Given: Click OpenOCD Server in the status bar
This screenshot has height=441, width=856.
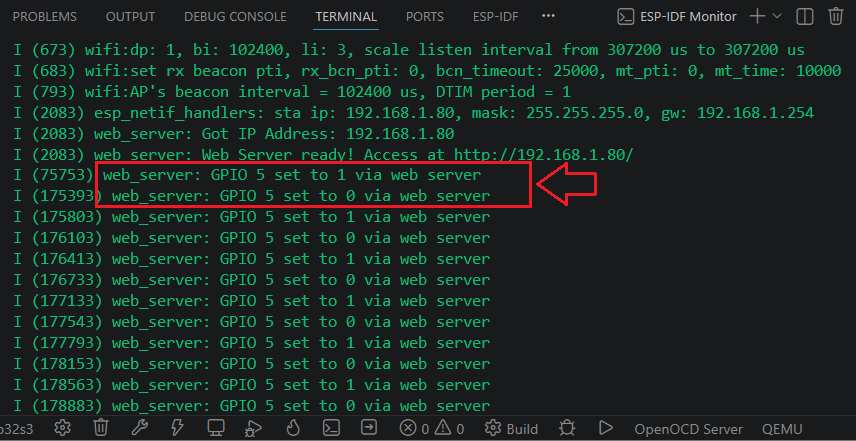Looking at the screenshot, I should [x=688, y=429].
